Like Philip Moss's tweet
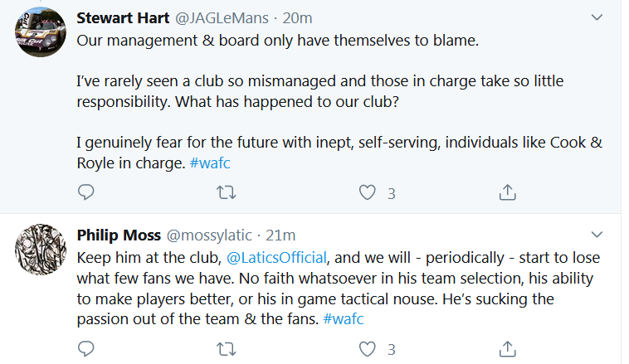629x364 pixels. pyautogui.click(x=368, y=348)
